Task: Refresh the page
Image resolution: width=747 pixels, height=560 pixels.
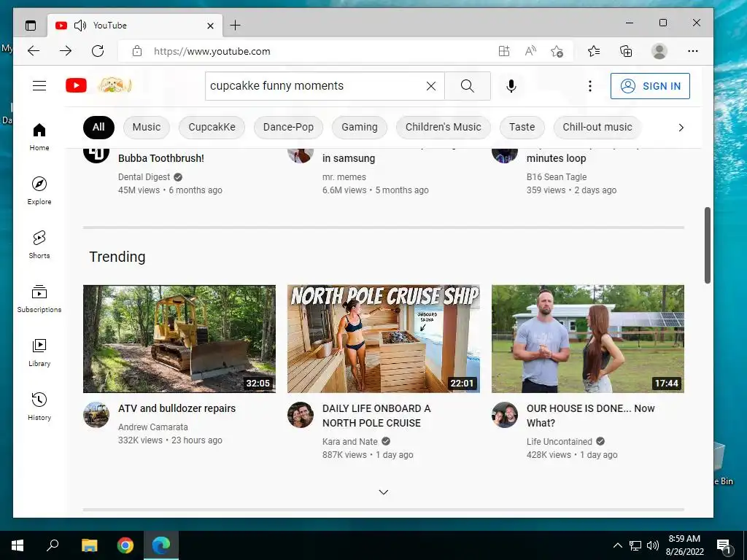Action: coord(98,51)
